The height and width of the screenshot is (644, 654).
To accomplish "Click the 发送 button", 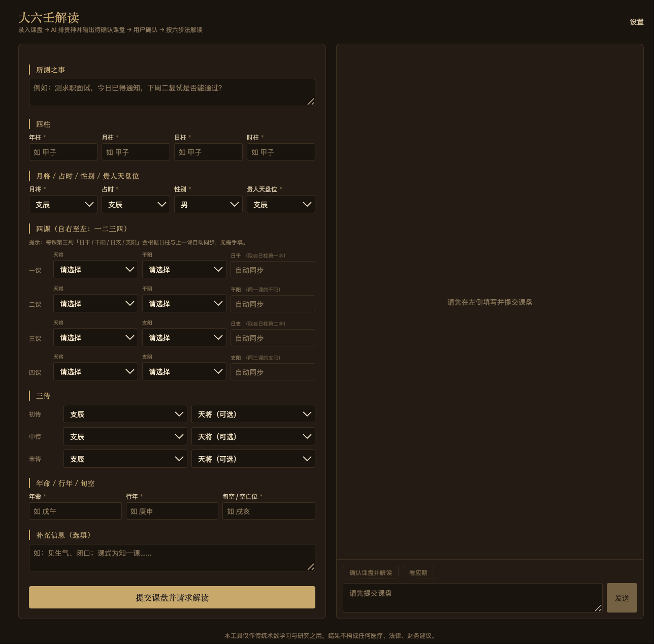I will tap(622, 598).
